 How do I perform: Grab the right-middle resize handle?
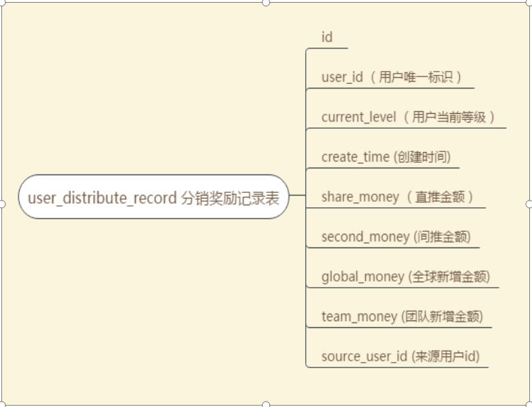click(x=529, y=203)
